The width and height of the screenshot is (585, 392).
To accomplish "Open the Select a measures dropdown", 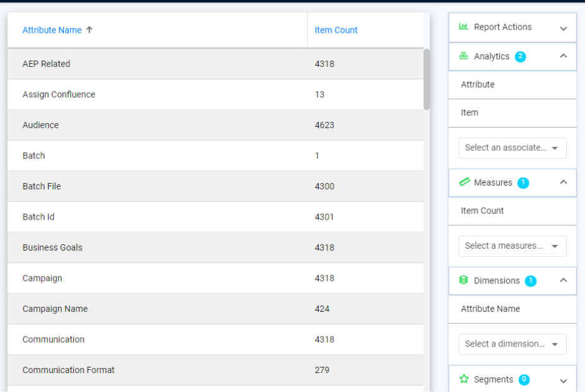I will 512,246.
